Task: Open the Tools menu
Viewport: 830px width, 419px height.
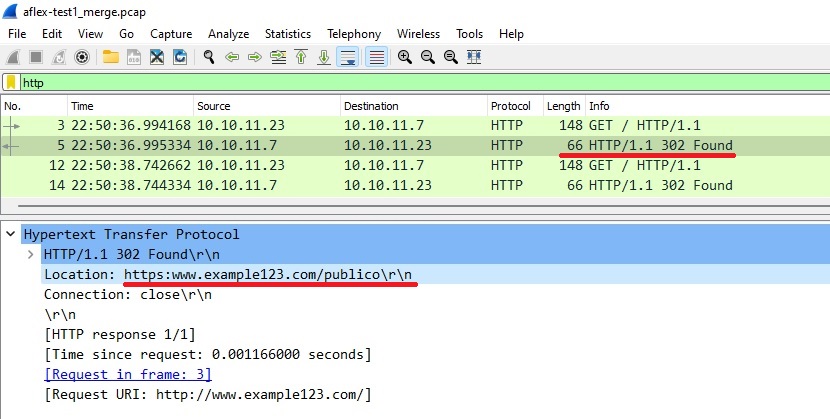Action: 470,34
